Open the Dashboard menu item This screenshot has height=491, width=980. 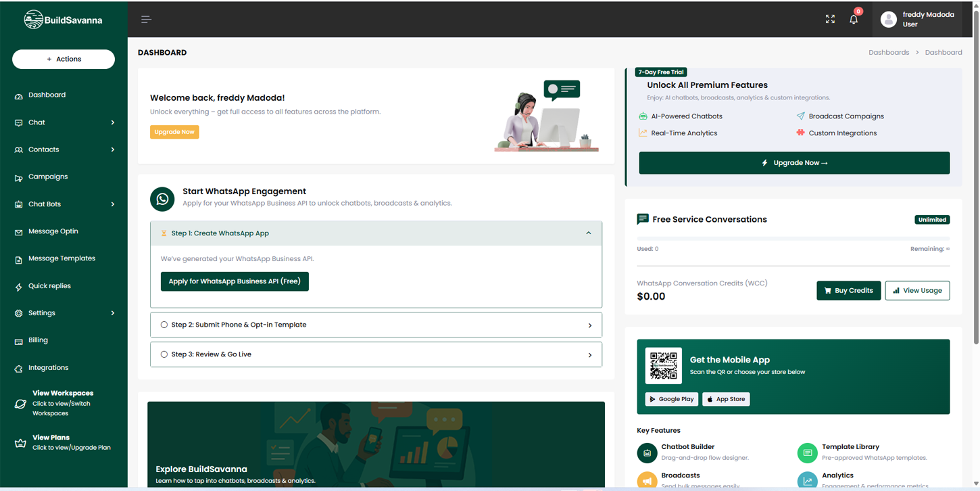point(47,95)
